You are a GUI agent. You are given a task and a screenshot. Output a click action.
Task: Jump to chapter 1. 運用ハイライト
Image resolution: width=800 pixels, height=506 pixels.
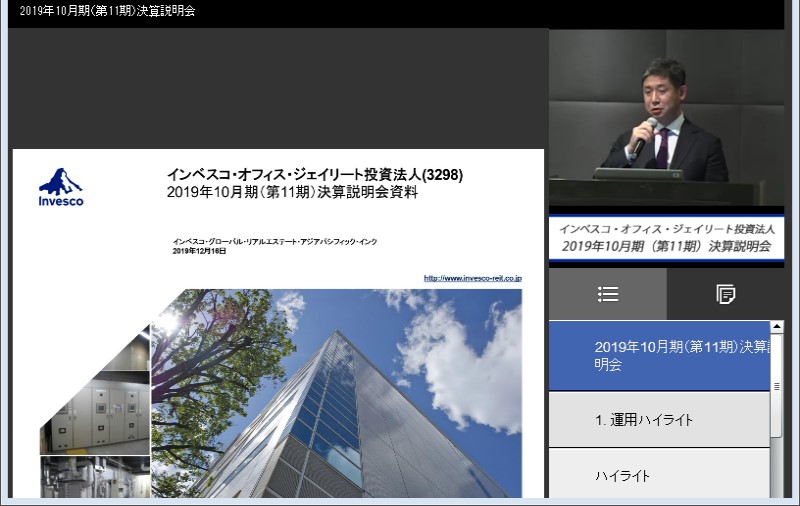coord(659,420)
